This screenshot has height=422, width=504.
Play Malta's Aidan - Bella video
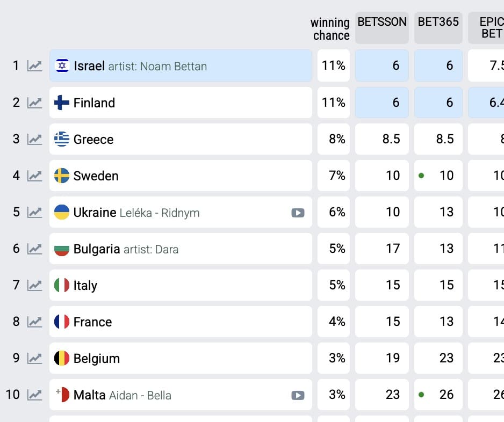point(298,395)
